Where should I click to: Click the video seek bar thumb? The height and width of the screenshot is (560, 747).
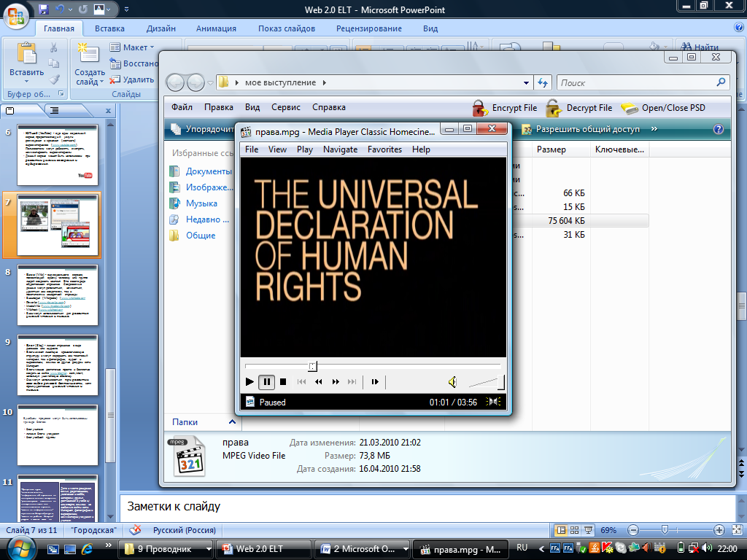click(312, 366)
